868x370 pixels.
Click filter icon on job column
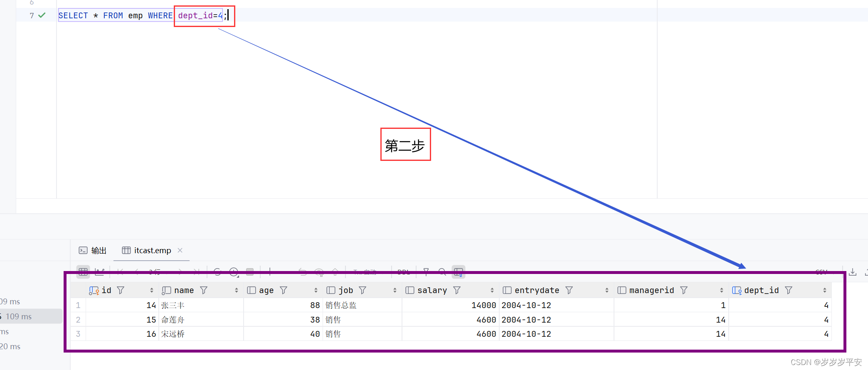(x=362, y=290)
